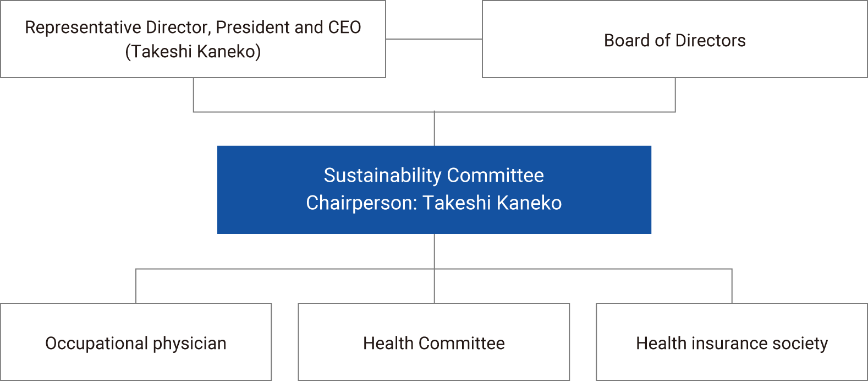Click the connector dropping from Board of Directors box

coord(675,95)
